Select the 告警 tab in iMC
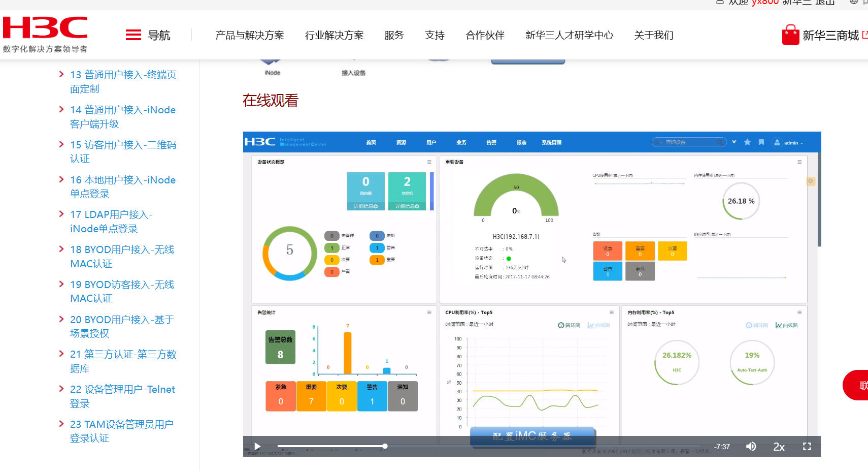The image size is (868, 471). tap(491, 143)
